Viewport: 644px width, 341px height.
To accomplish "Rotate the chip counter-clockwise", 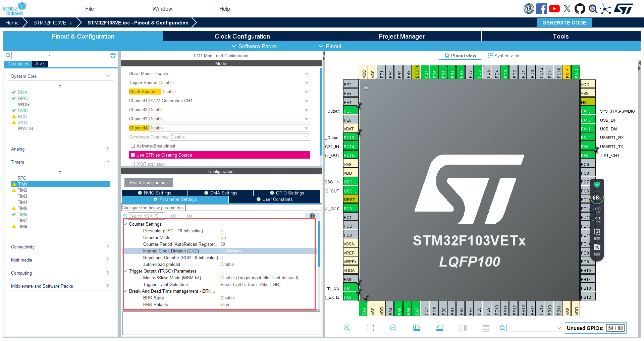I will [x=440, y=328].
